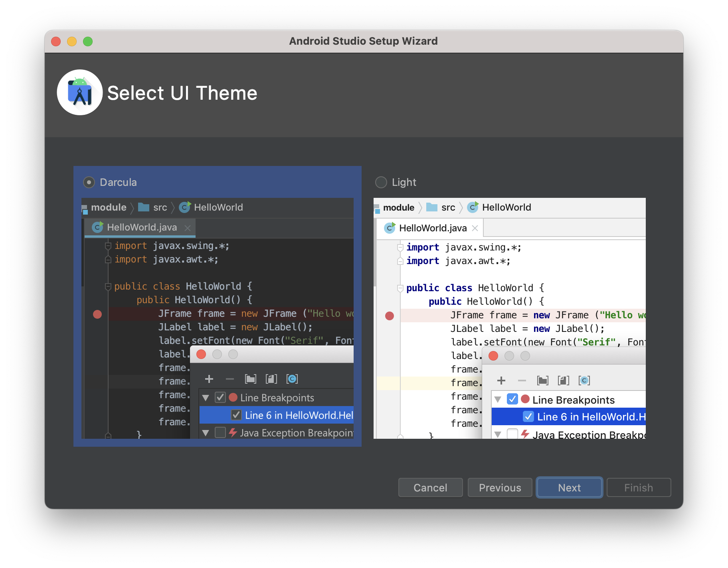Click the Next button
Viewport: 728px width, 568px height.
[569, 487]
